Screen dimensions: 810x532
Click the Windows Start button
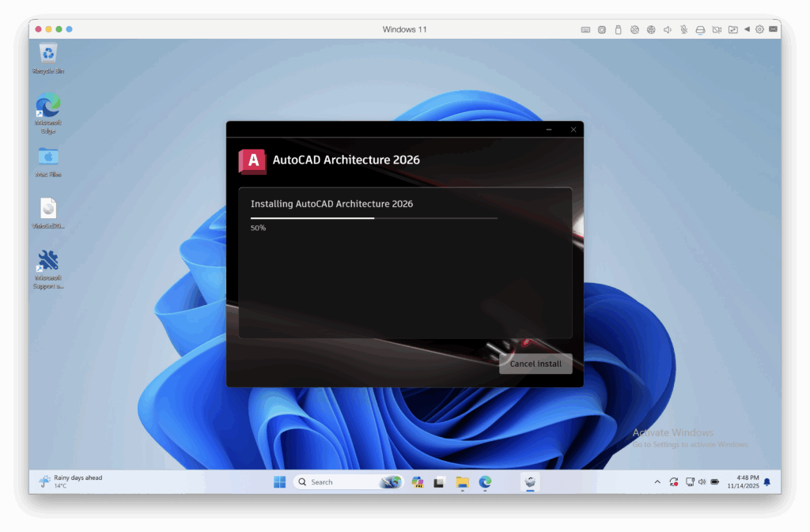coord(279,481)
